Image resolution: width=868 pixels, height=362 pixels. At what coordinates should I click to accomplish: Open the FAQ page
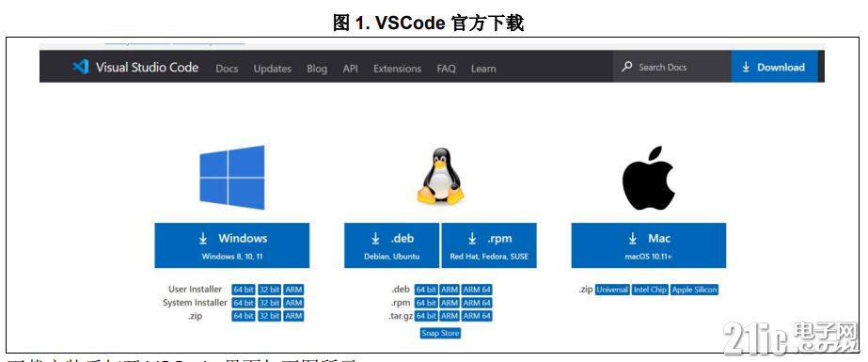446,69
